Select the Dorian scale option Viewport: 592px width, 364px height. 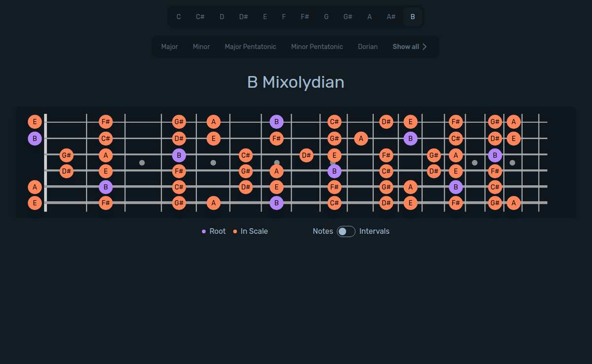368,46
